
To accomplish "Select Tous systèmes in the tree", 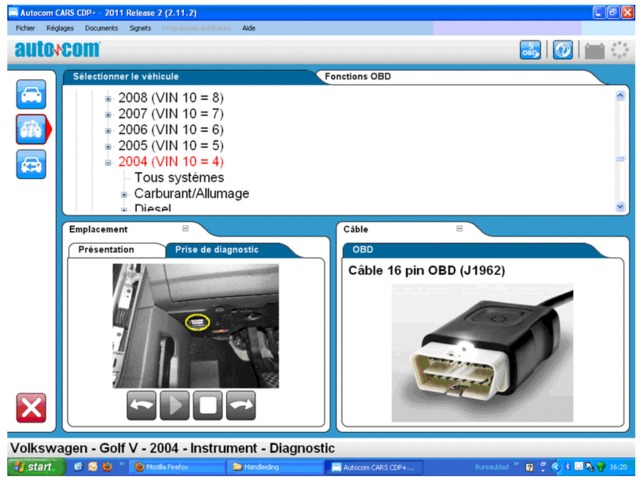I will (179, 178).
